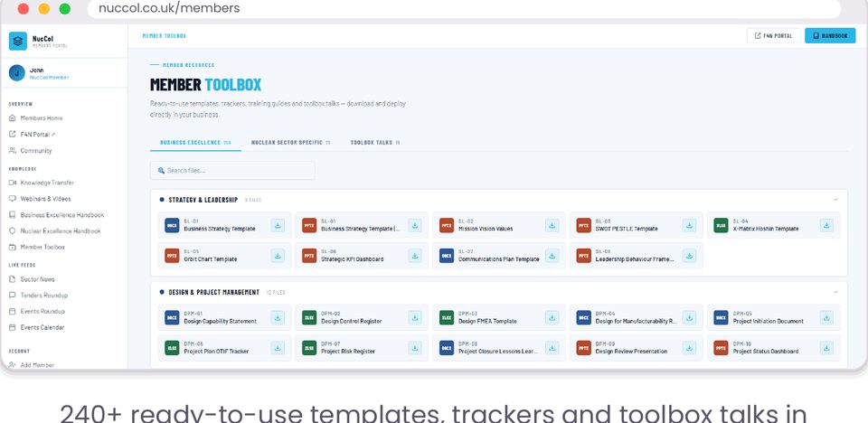868x423 pixels.
Task: Download the Strategic KPI Dashboard
Action: pyautogui.click(x=415, y=256)
